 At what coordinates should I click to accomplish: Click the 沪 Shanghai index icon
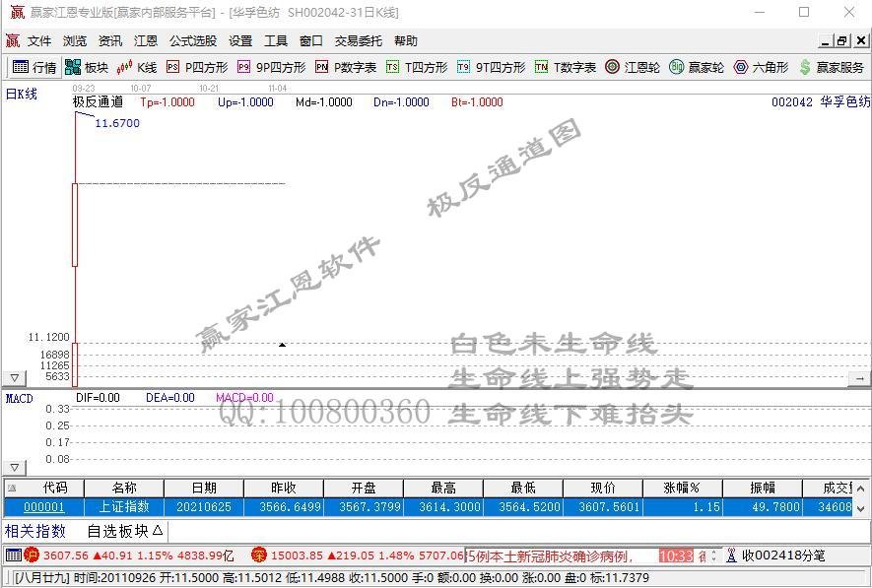[x=32, y=555]
